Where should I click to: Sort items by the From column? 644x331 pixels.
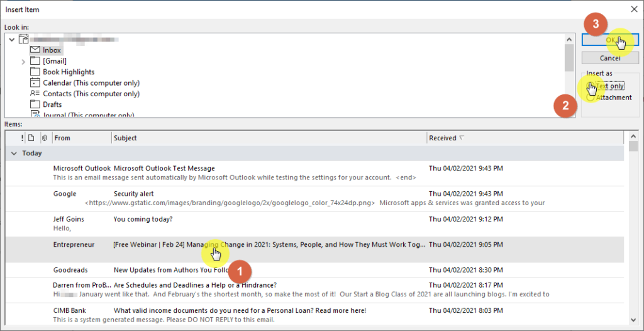tap(82, 138)
